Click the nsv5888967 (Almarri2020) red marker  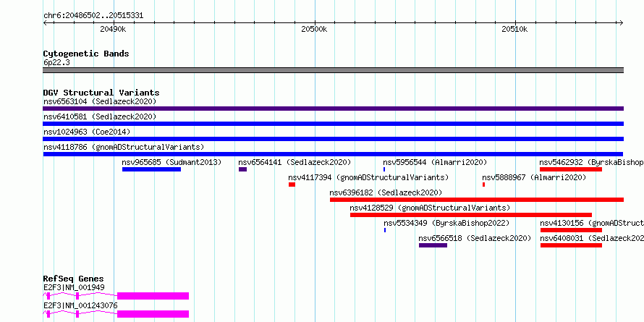click(484, 185)
